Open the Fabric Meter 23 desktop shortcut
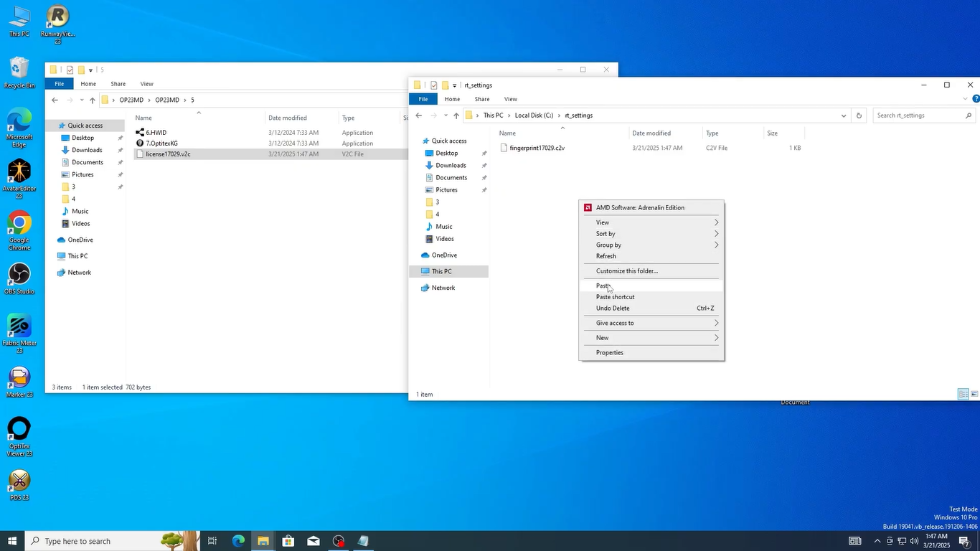 click(19, 327)
